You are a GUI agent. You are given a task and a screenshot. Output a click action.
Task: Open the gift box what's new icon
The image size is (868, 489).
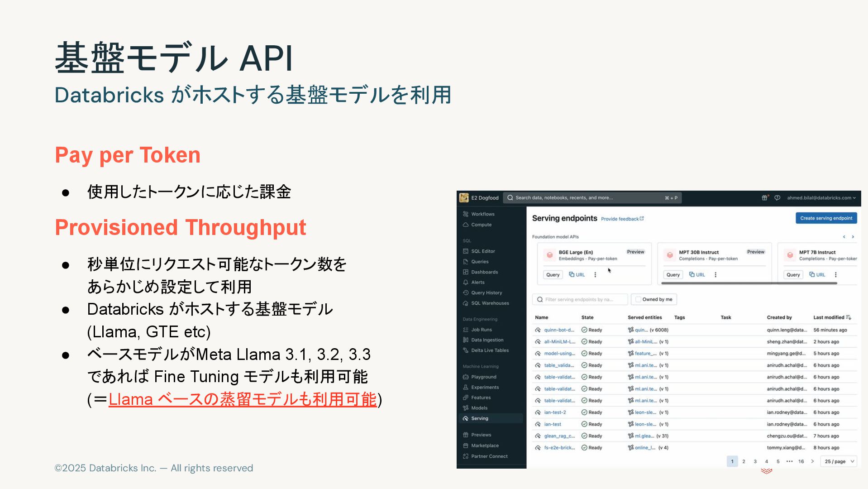coord(764,198)
